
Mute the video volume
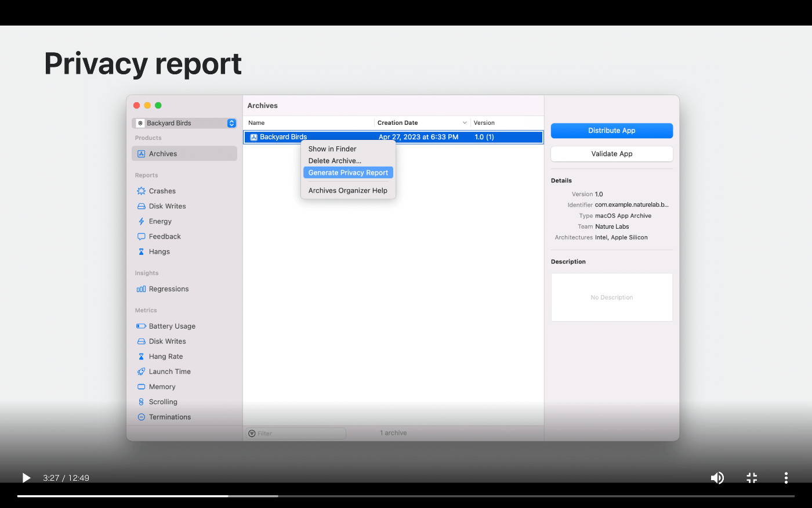tap(717, 478)
